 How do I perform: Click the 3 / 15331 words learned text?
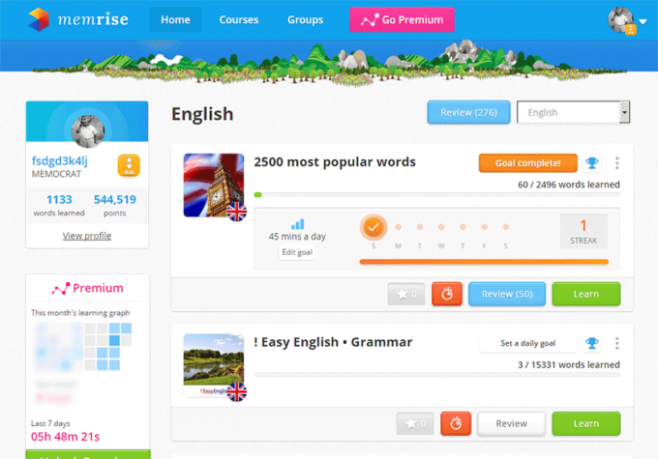[x=569, y=364]
